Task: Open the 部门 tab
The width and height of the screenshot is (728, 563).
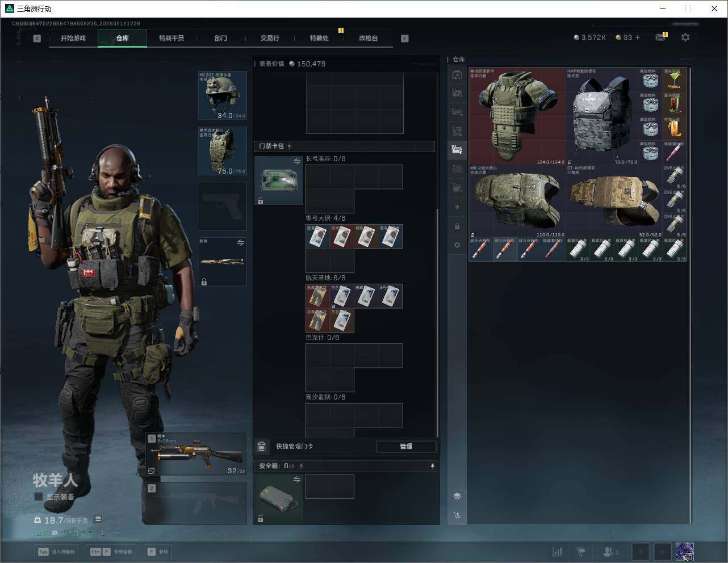Action: (221, 38)
